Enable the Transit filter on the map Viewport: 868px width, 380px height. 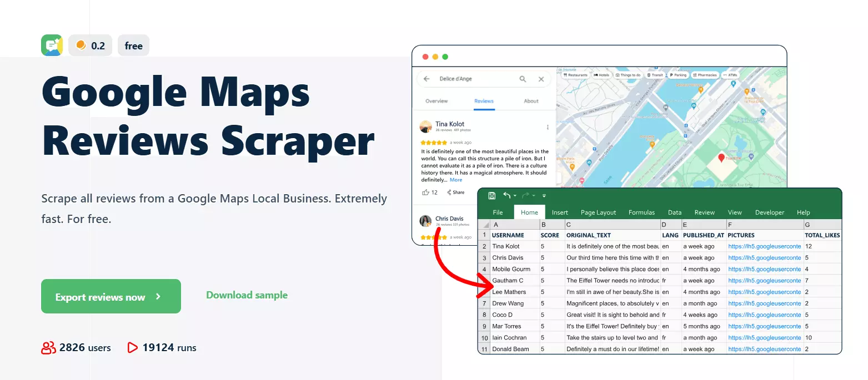point(655,75)
